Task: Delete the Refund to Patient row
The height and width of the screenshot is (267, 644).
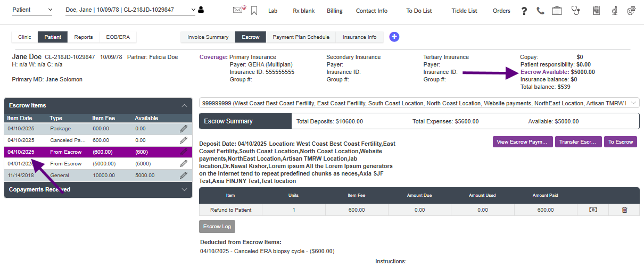Action: point(624,210)
